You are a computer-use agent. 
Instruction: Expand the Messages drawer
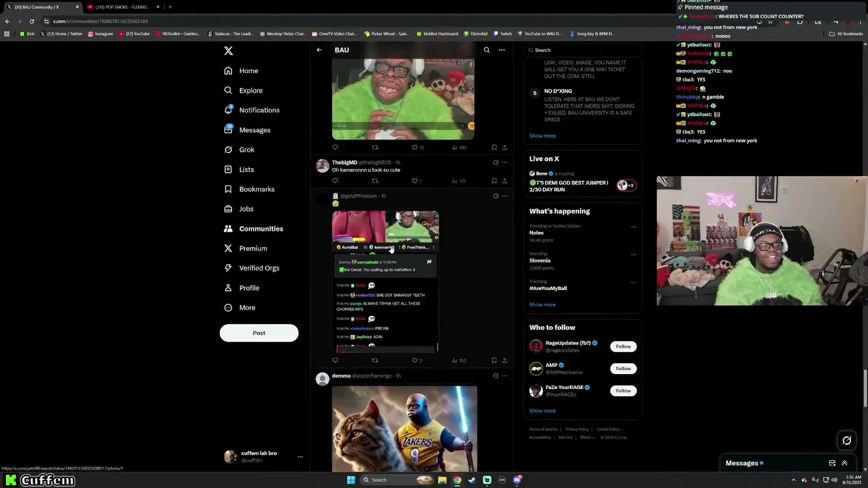tap(844, 463)
